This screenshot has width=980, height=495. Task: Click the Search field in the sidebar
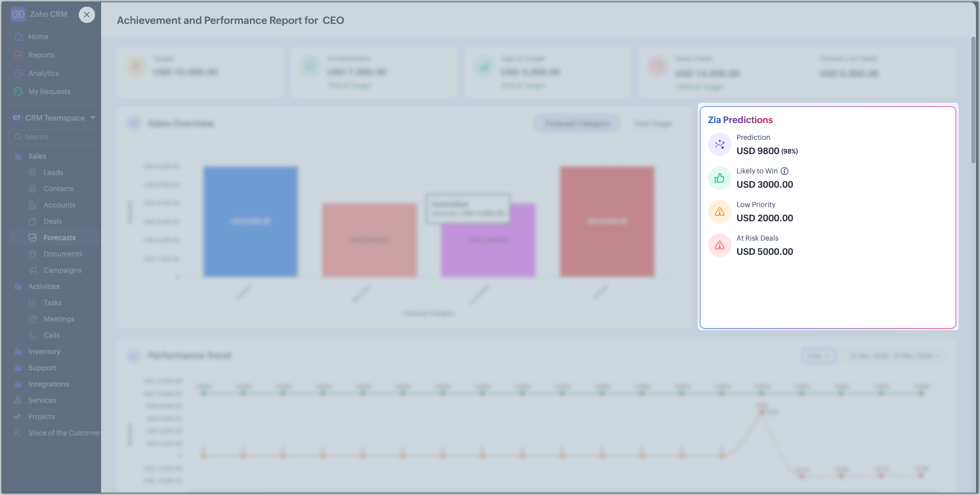tap(56, 137)
